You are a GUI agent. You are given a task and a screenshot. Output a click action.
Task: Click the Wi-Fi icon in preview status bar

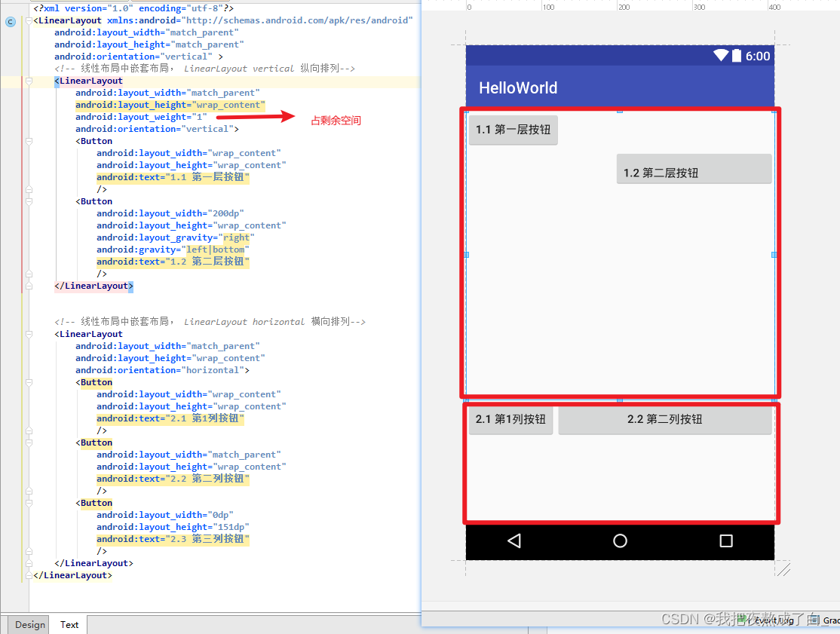[721, 55]
